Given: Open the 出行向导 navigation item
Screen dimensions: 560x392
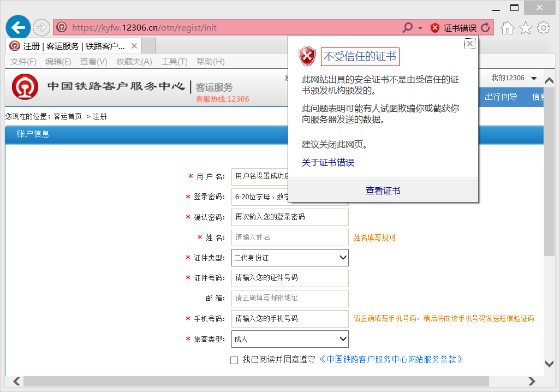Looking at the screenshot, I should 501,97.
